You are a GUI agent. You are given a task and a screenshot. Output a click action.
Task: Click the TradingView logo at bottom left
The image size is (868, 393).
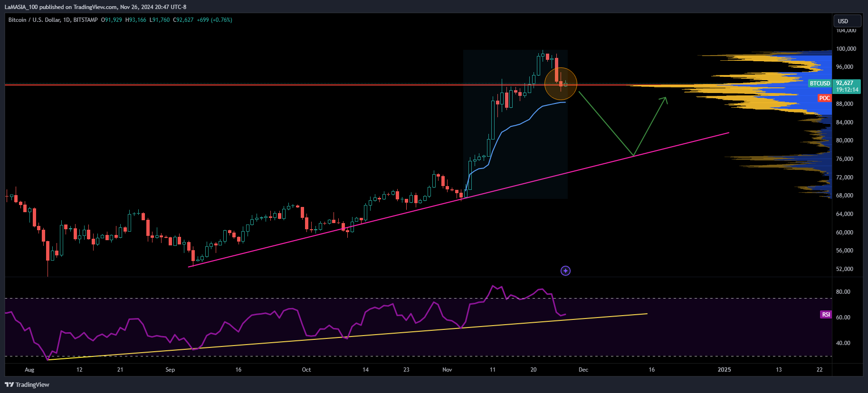point(27,384)
